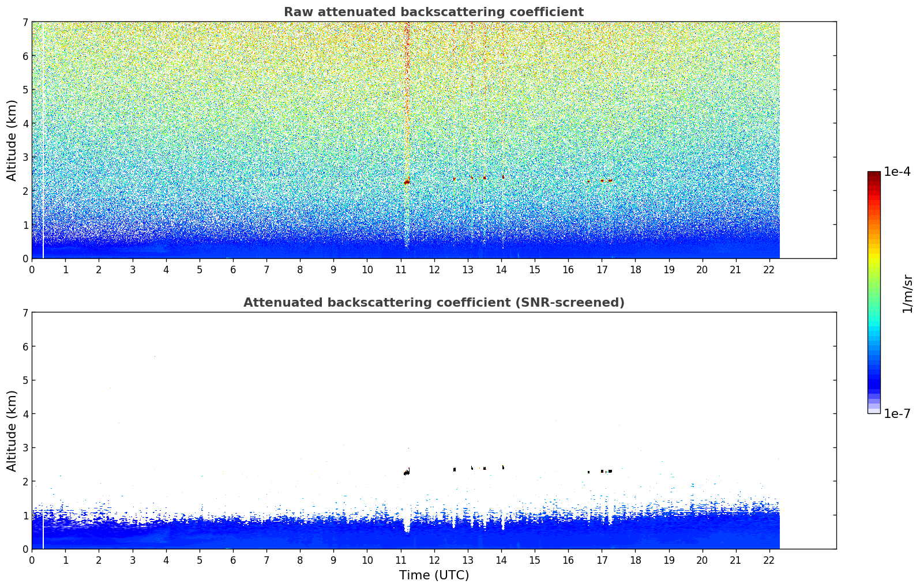Click hour 3 tick label under SNR-screened plot

[133, 560]
